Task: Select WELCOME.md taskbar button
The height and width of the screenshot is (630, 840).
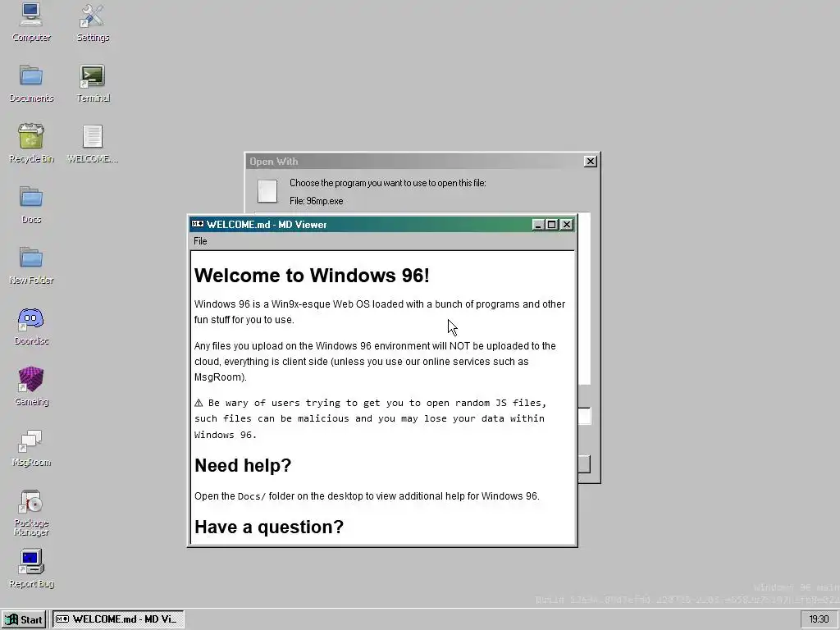Action: coord(118,619)
